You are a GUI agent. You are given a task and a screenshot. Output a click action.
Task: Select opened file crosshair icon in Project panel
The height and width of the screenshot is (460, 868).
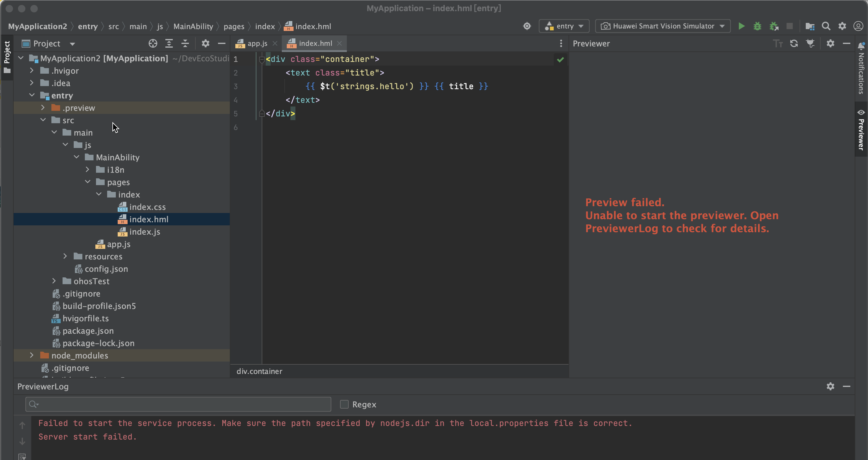click(x=153, y=43)
